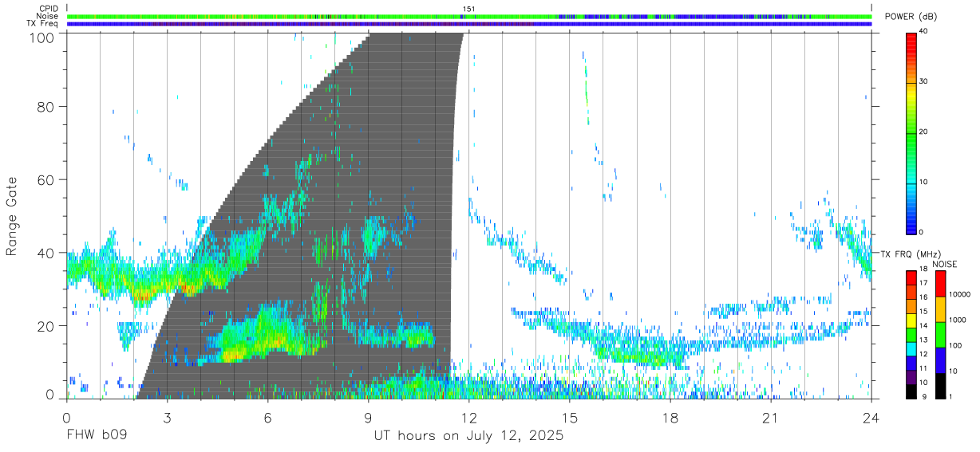Click the POWER colorbar tick "30"
The width and height of the screenshot is (980, 452).
(x=924, y=81)
